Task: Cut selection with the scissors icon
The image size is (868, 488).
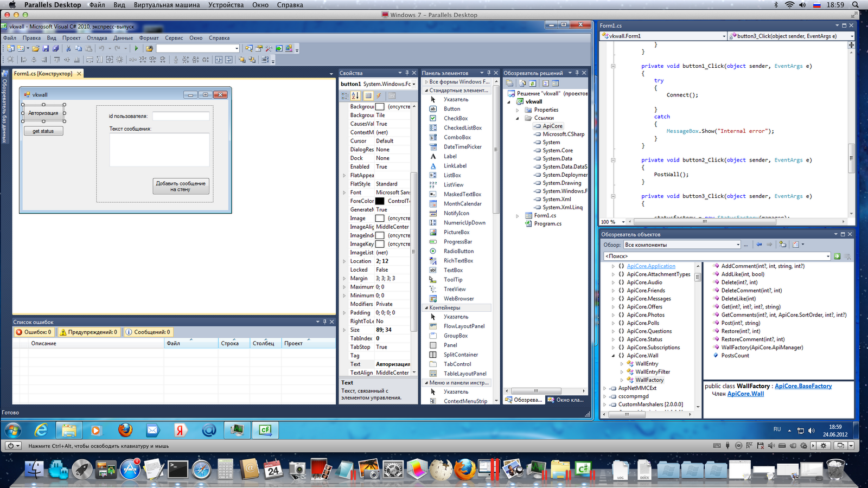Action: [68, 48]
